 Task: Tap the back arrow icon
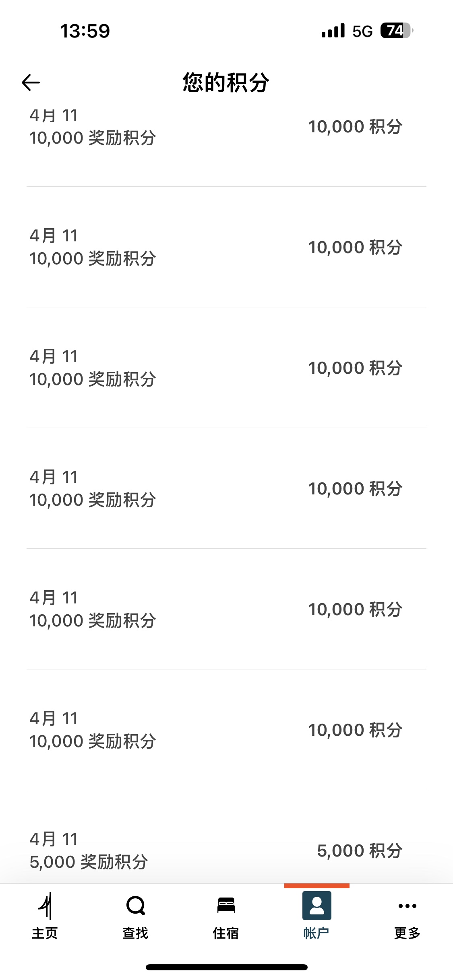31,82
